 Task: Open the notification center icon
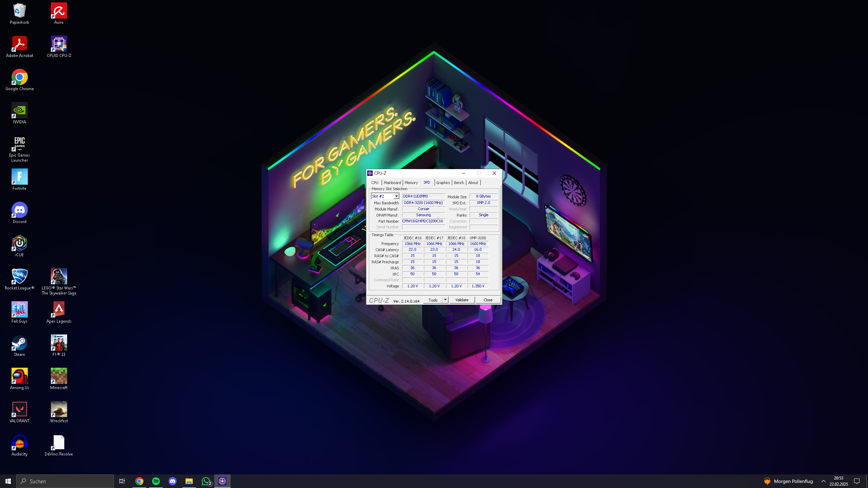(x=857, y=481)
